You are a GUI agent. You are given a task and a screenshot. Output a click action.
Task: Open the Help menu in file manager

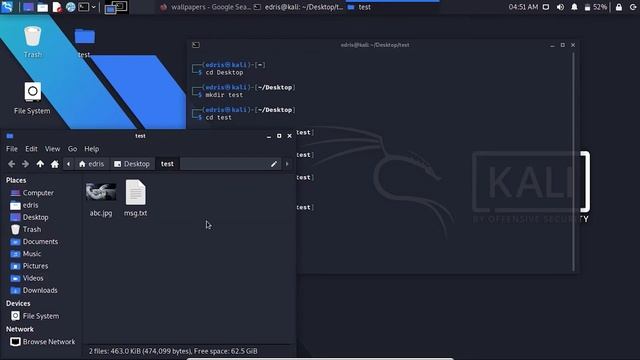point(91,149)
